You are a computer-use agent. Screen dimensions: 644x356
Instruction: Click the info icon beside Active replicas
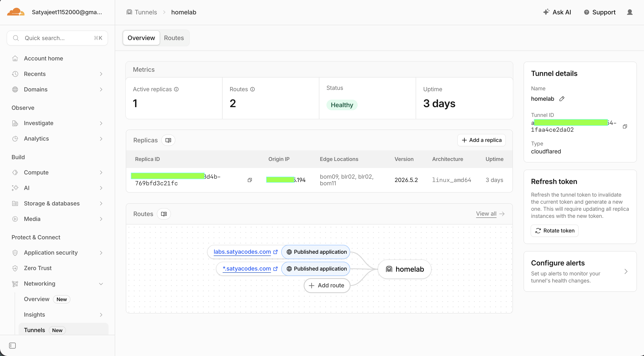[x=176, y=89]
